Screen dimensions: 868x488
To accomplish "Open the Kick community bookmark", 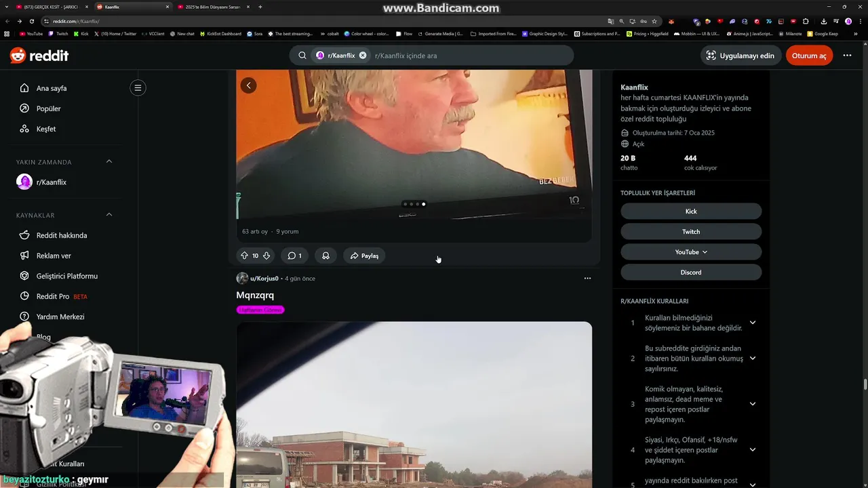I will (x=691, y=211).
